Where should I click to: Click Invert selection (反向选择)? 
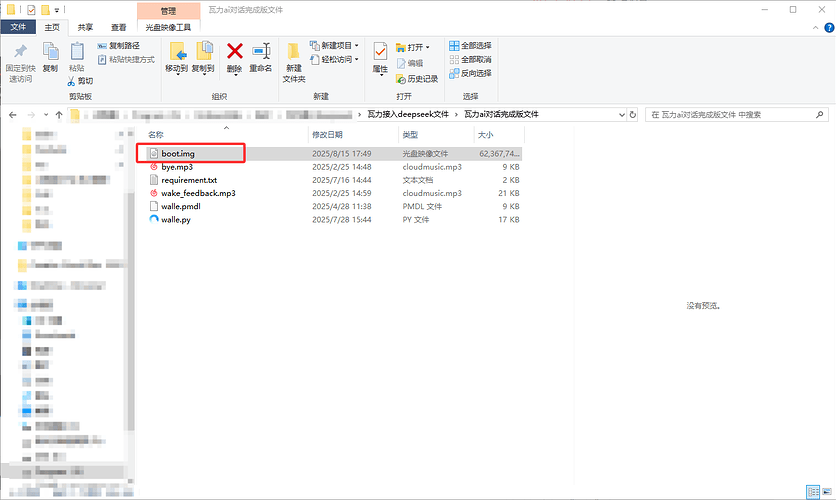tap(470, 73)
